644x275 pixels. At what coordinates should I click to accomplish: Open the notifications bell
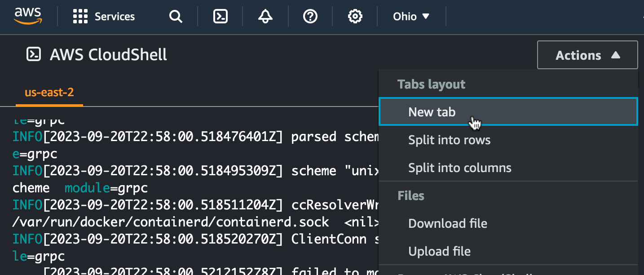tap(265, 17)
